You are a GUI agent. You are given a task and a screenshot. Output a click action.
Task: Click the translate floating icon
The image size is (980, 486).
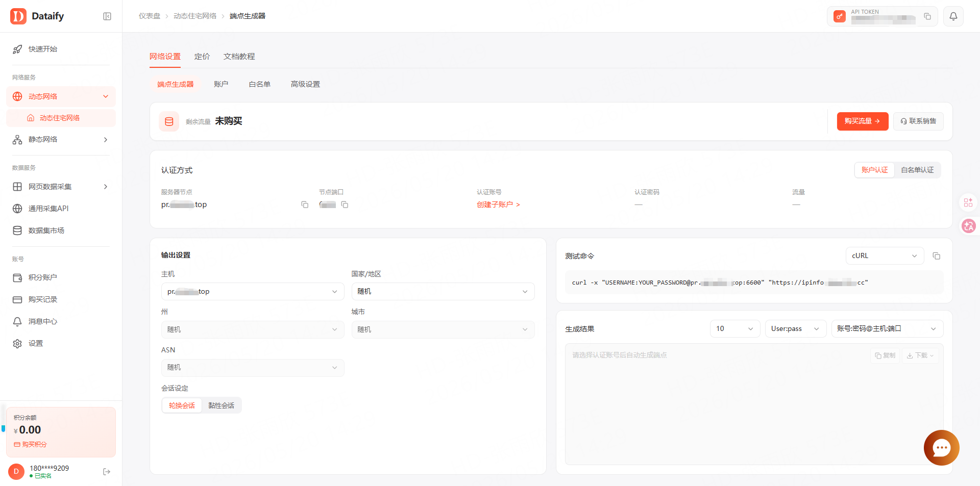click(x=968, y=226)
